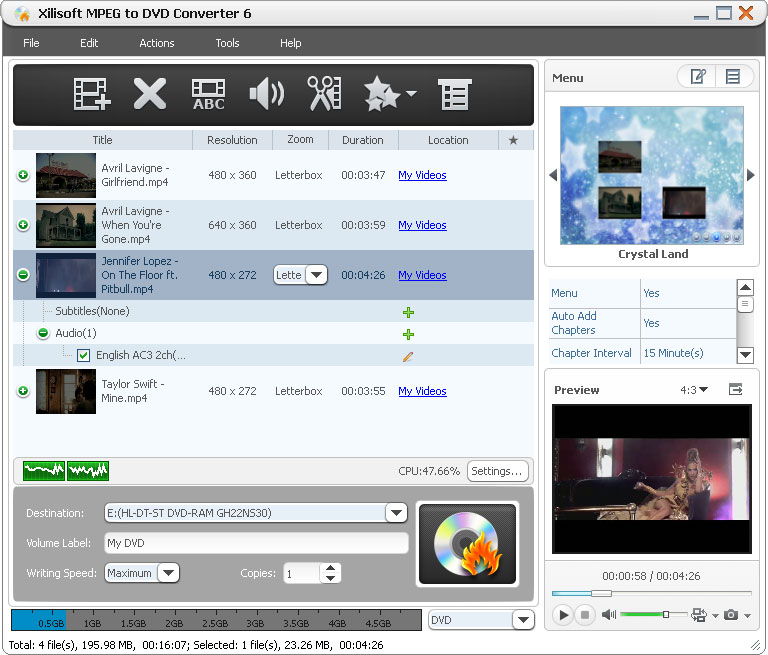Open Zoom dropdown for Jennifer Lopez row
This screenshot has height=655, width=768.
click(316, 275)
